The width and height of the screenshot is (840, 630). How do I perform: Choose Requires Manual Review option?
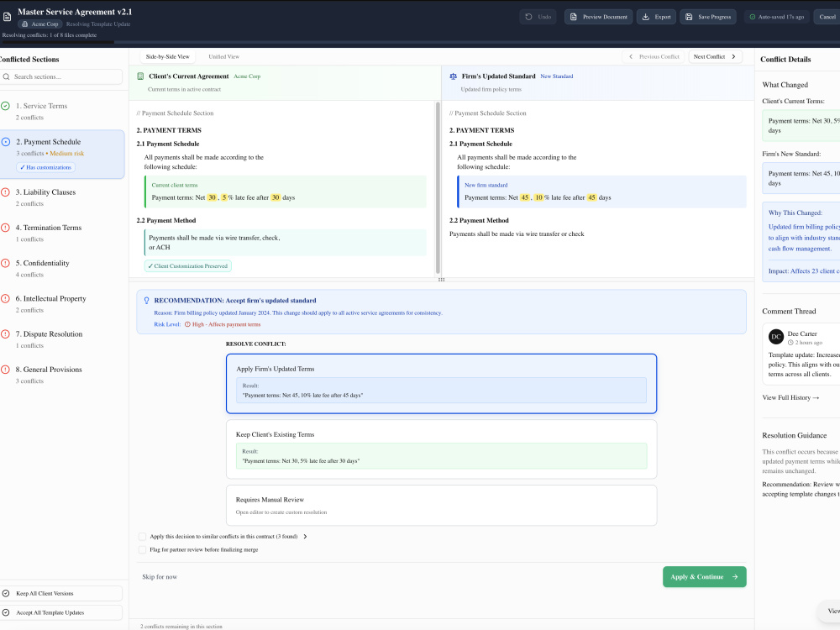tap(442, 505)
